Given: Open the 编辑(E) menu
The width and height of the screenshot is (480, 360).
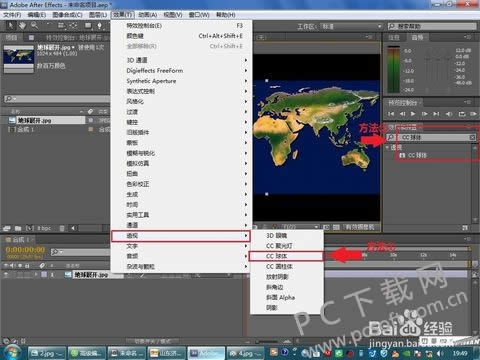Looking at the screenshot, I should (x=37, y=15).
